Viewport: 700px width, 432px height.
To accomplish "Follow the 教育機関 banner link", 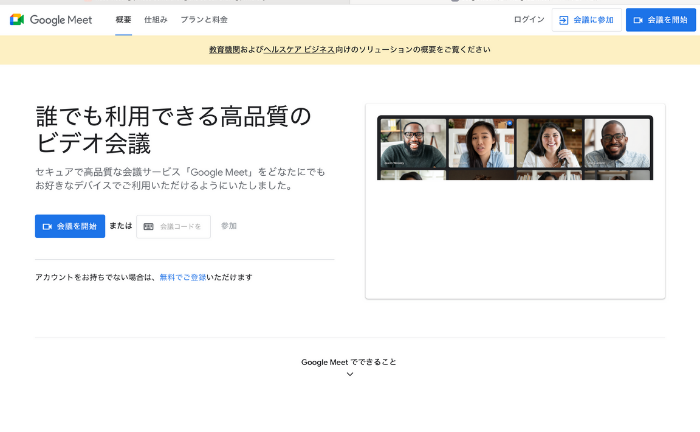I will [x=225, y=50].
